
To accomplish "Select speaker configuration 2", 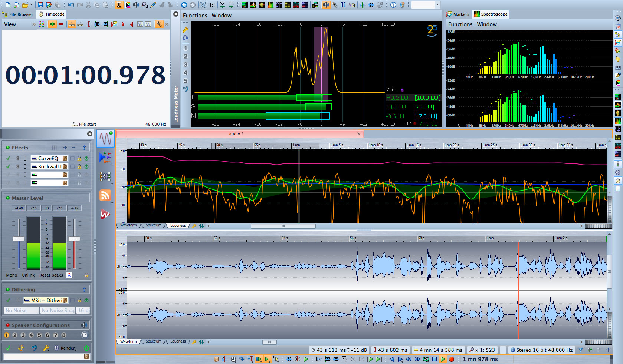I will click(15, 335).
